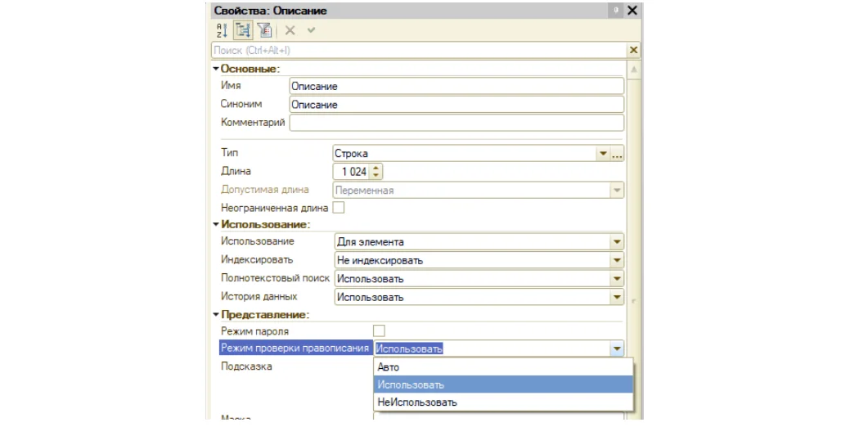The width and height of the screenshot is (868, 427).
Task: Select Использовать in the dropdown list
Action: [503, 385]
